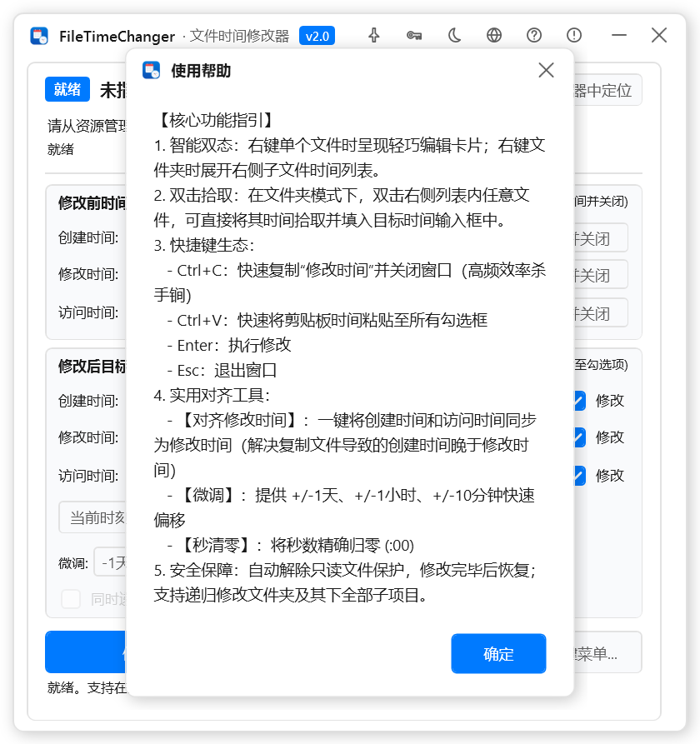Click the pin window on top icon
The width and height of the screenshot is (700, 744).
(374, 35)
